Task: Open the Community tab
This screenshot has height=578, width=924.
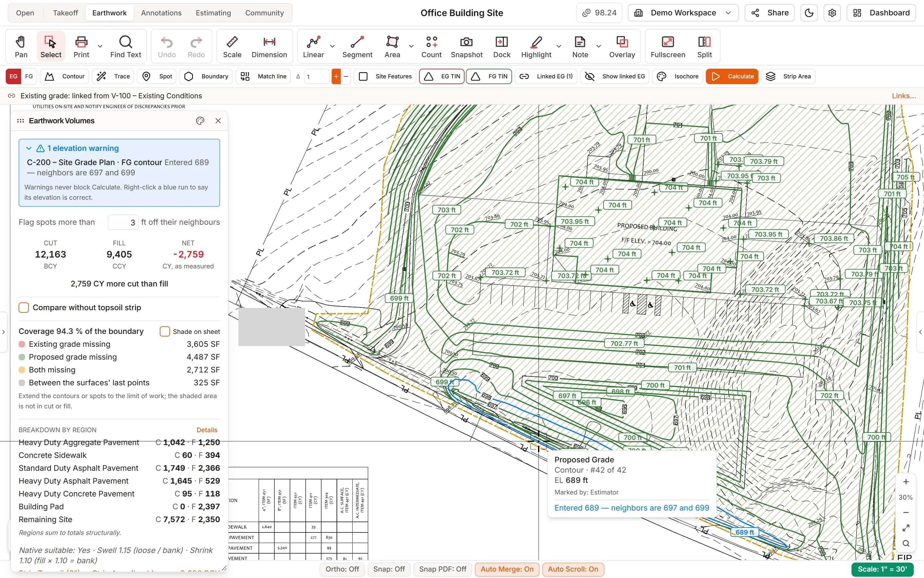Action: pos(264,13)
